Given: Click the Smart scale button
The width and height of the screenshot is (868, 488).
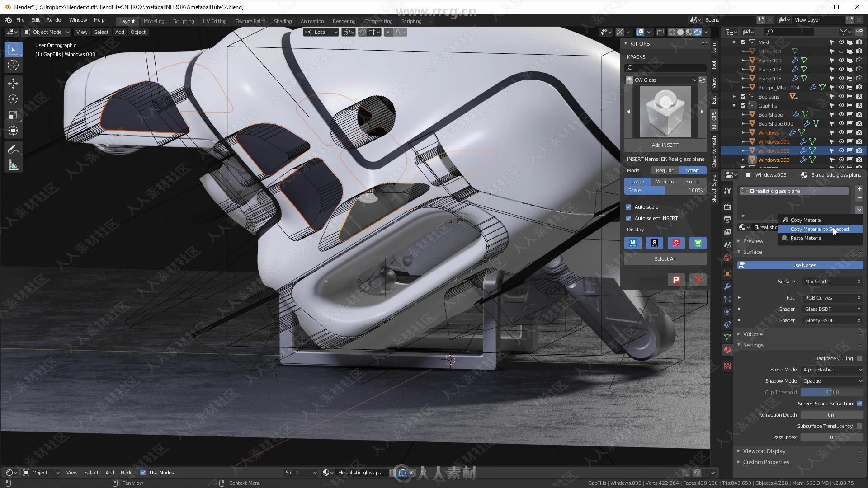Looking at the screenshot, I should 692,170.
